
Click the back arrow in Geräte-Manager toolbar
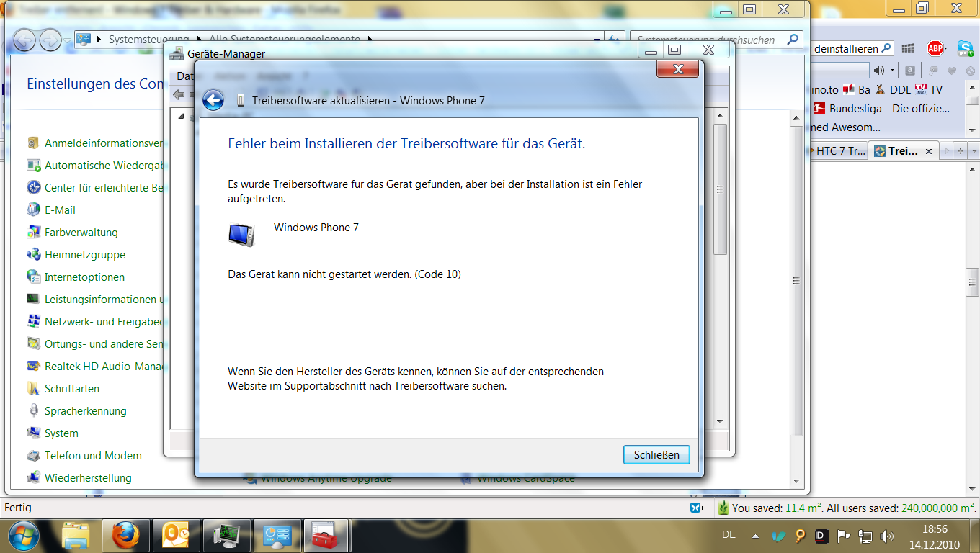tap(179, 94)
